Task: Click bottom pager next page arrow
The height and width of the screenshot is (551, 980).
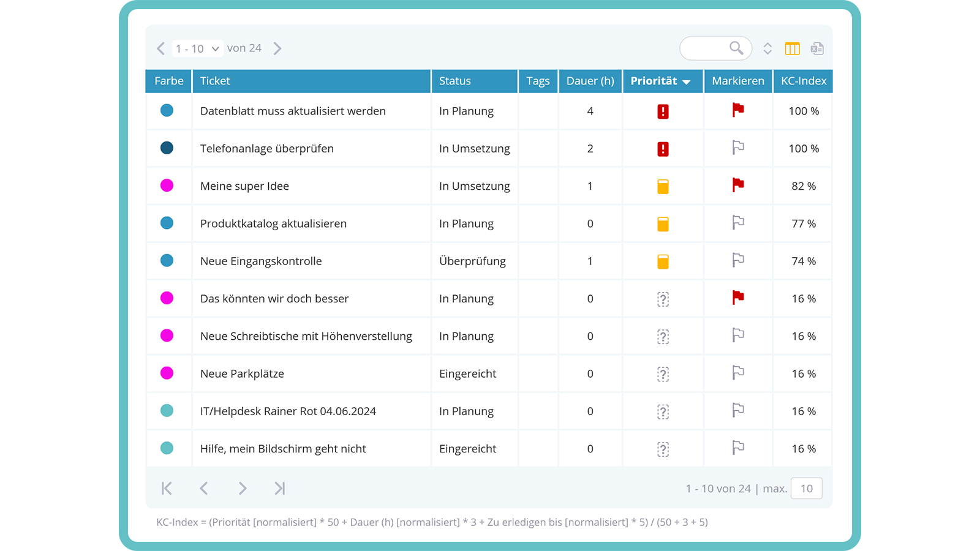Action: (x=243, y=488)
